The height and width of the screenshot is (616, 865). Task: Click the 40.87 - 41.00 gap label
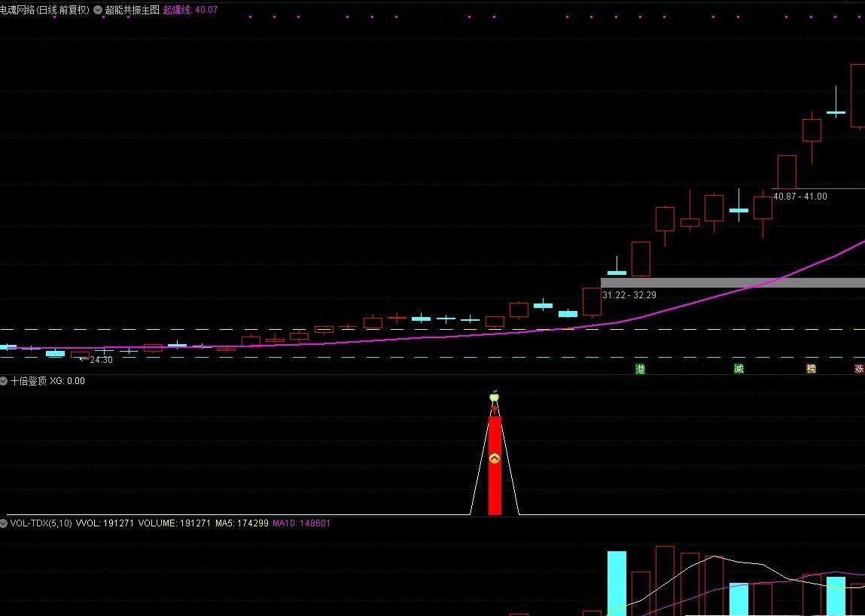point(800,197)
